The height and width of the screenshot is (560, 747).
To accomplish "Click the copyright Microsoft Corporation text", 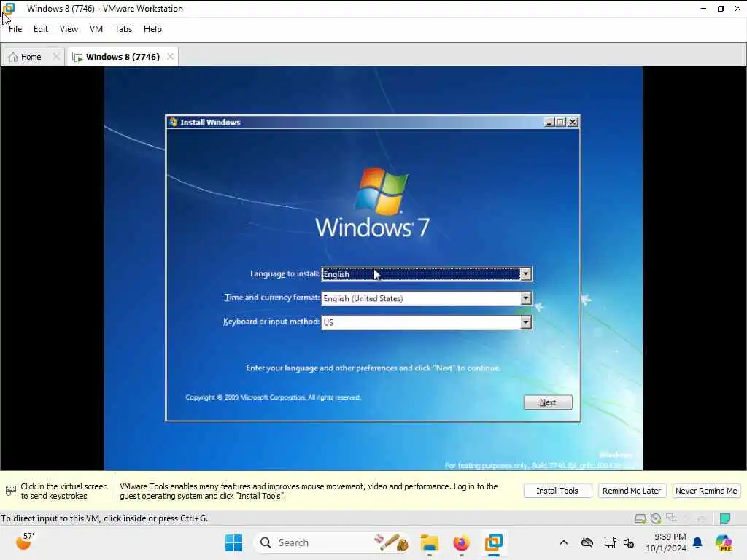I will (273, 397).
